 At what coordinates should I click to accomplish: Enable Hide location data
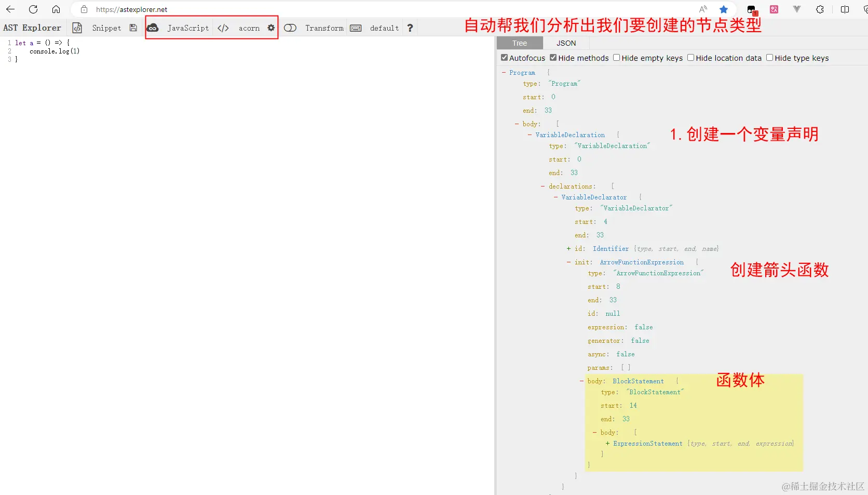(690, 58)
